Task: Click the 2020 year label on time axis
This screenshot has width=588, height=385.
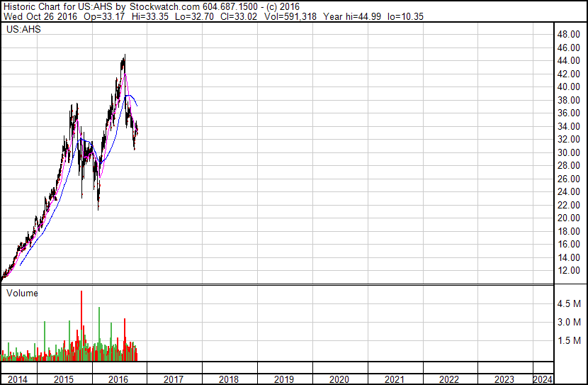Action: coord(339,379)
